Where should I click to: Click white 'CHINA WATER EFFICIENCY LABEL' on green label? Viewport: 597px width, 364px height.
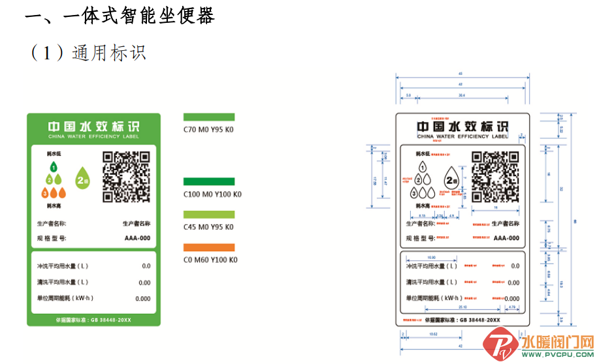pos(93,136)
